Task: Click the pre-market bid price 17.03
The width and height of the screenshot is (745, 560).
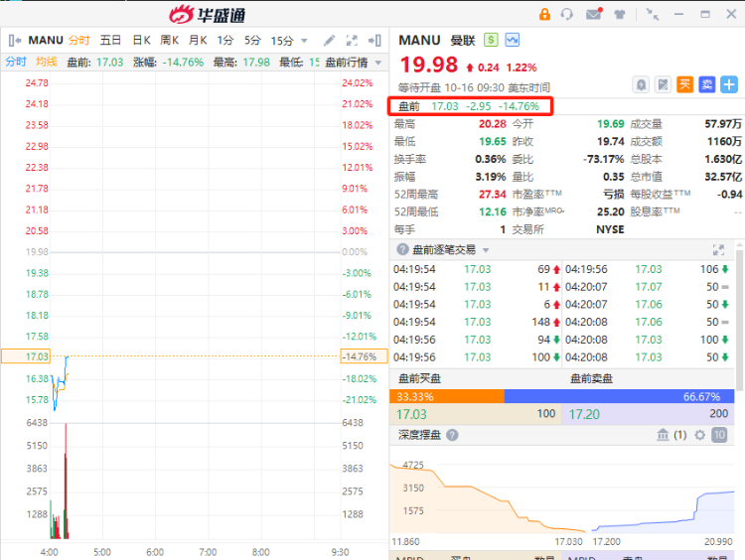Action: [411, 414]
